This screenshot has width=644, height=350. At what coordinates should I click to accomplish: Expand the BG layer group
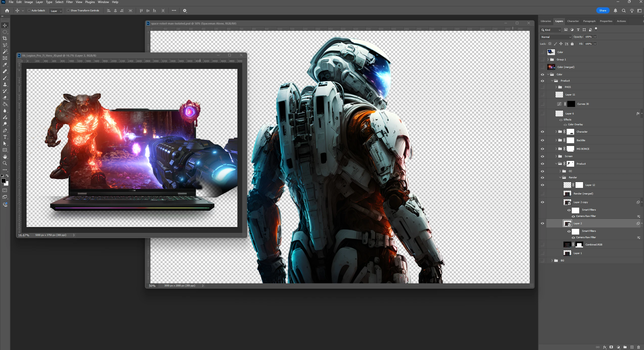tap(552, 261)
